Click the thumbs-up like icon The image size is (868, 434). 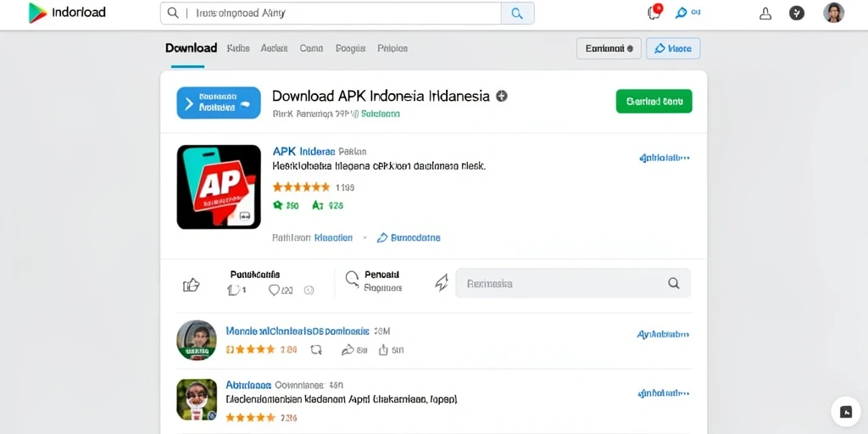[x=191, y=285]
